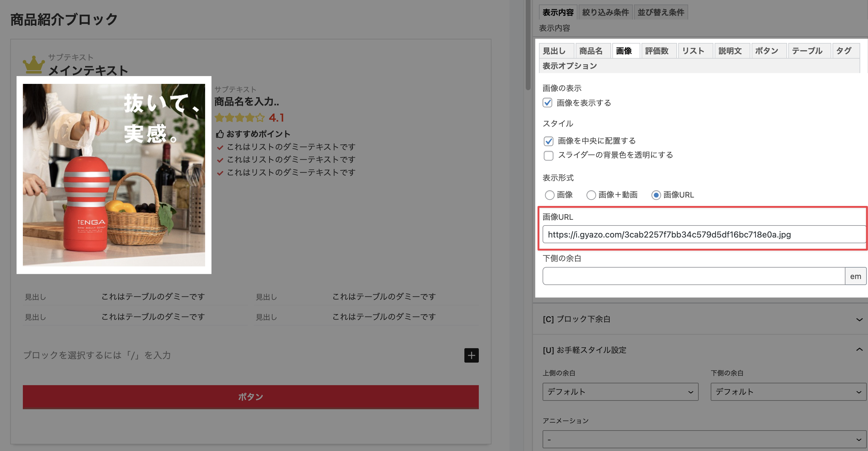868x451 pixels.
Task: Open the テーブル sub-tab
Action: coord(809,51)
